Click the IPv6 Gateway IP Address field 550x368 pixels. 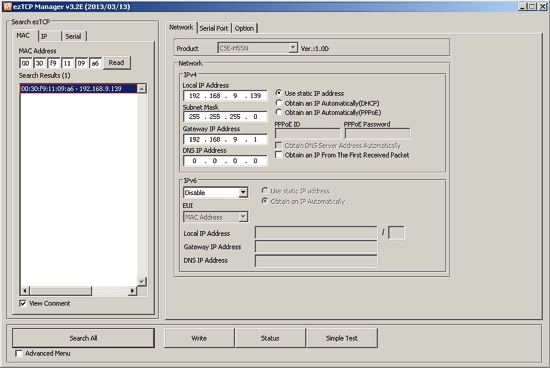coord(316,247)
